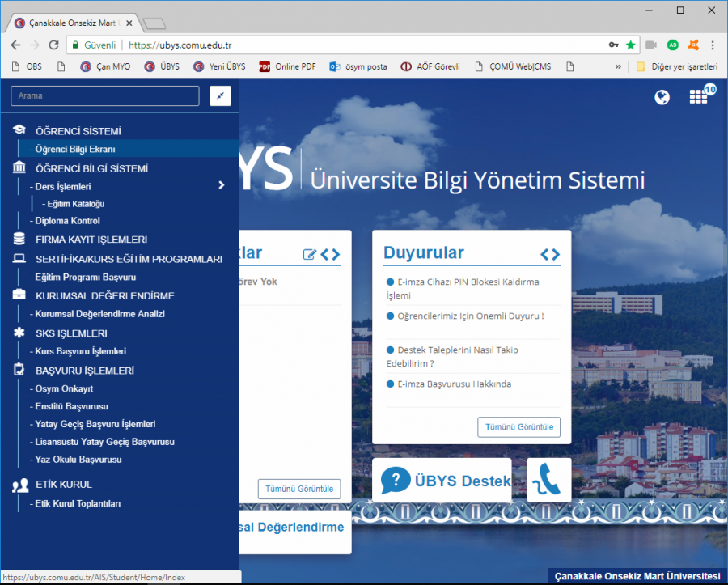
Task: Click next arrow in Duyurular card
Action: (x=556, y=254)
